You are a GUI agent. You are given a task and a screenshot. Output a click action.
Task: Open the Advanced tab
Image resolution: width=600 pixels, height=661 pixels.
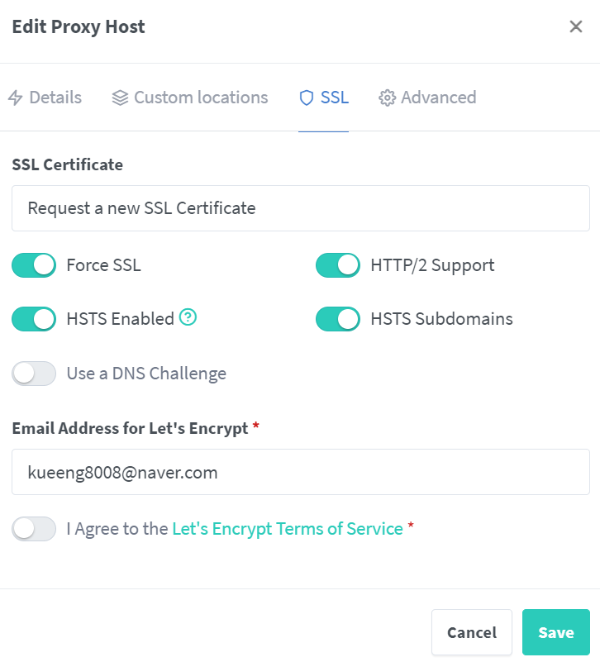[427, 97]
